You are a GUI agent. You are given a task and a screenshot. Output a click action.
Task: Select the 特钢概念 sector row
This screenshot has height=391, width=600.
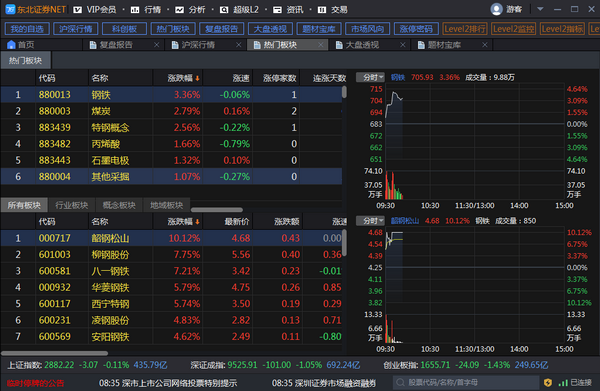pyautogui.click(x=171, y=127)
